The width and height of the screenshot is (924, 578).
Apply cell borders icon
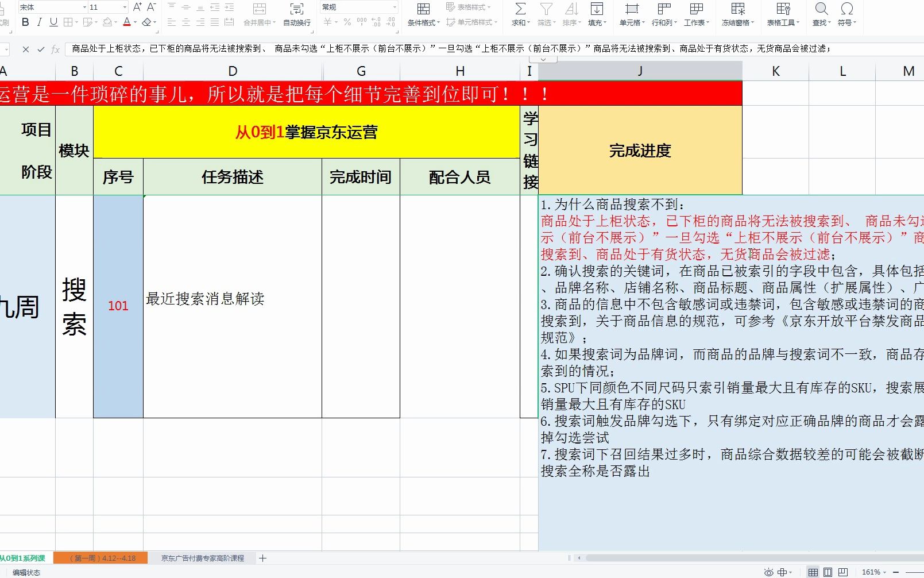[68, 22]
